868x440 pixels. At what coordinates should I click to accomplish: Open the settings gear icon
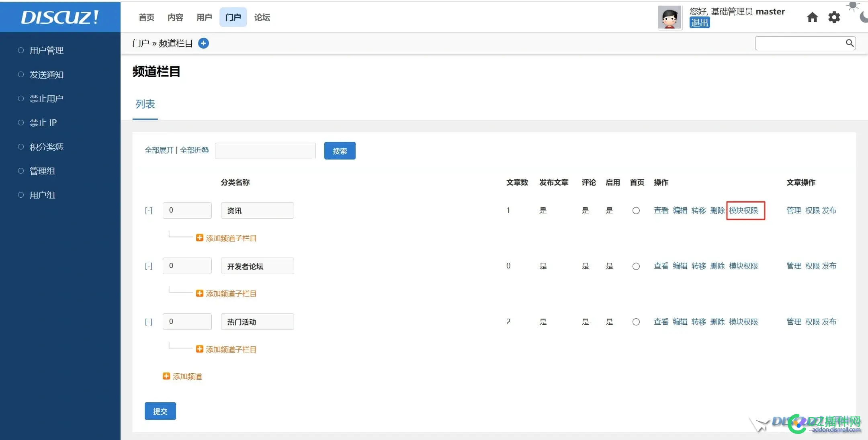click(834, 17)
